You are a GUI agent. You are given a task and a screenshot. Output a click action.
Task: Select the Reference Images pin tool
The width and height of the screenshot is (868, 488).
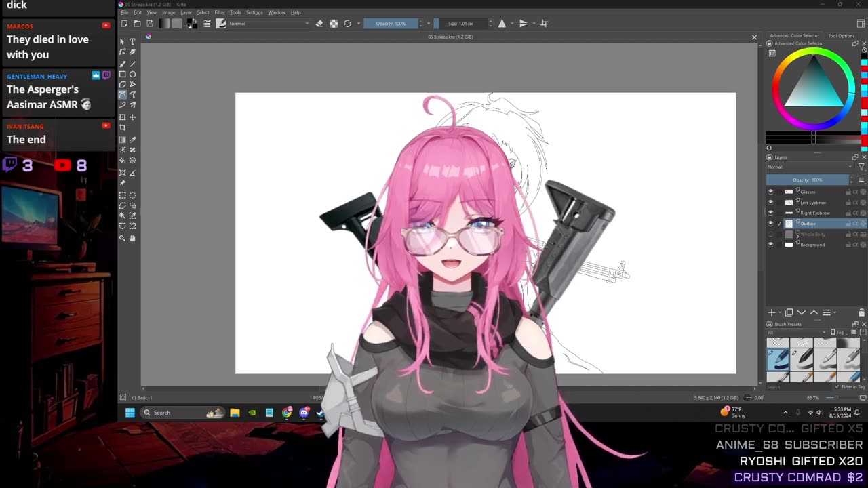tap(122, 182)
